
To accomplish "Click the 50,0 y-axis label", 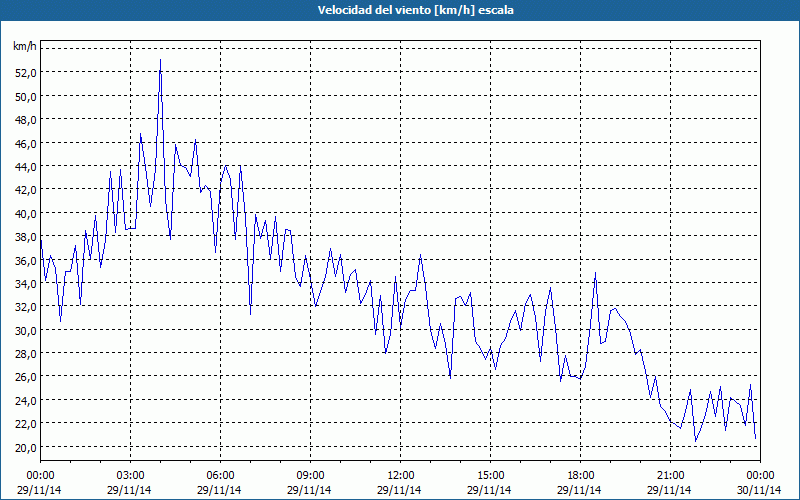I will click(x=27, y=96).
